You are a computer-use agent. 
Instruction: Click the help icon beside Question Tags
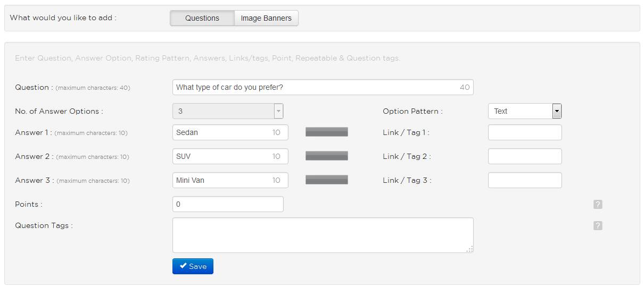coord(598,226)
